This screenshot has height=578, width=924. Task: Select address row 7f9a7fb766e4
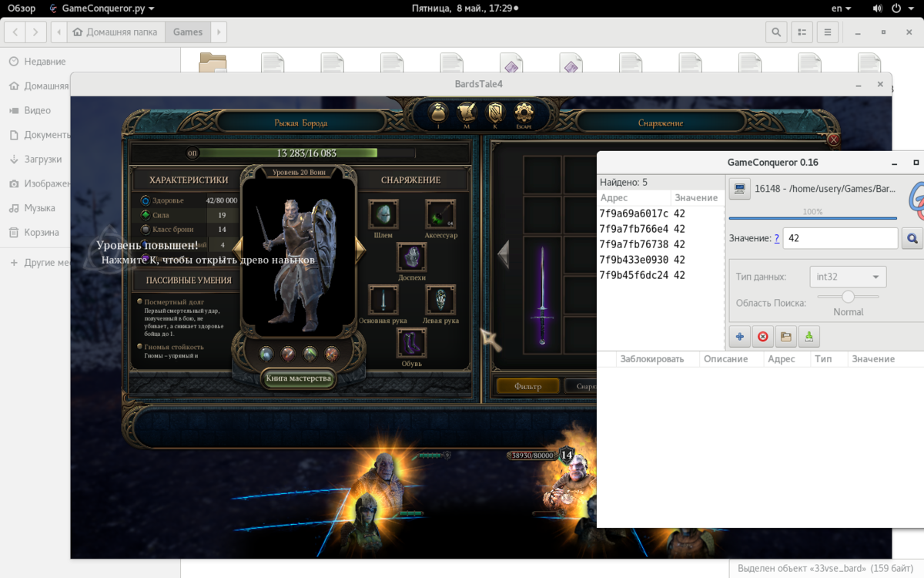(x=661, y=229)
